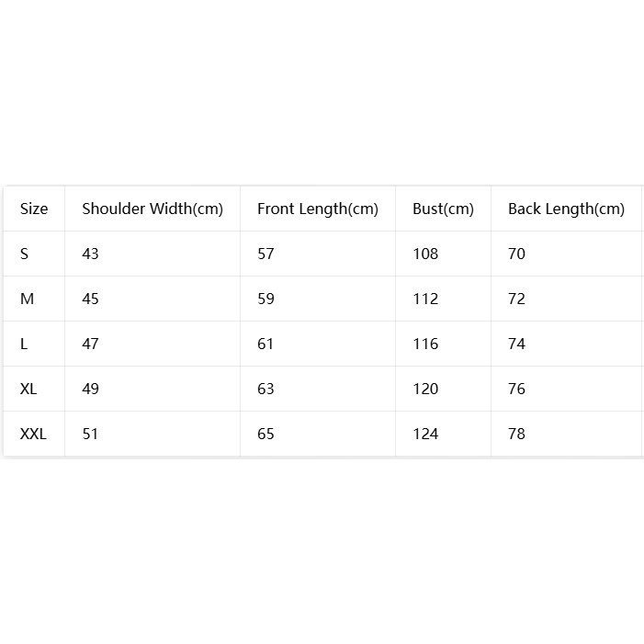Select front length value 59
The height and width of the screenshot is (644, 644).
(x=266, y=299)
